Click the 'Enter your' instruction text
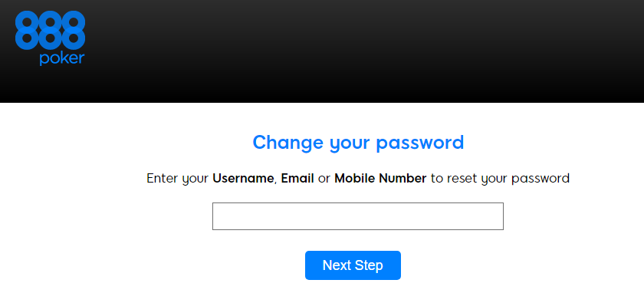This screenshot has height=293, width=644. click(178, 179)
